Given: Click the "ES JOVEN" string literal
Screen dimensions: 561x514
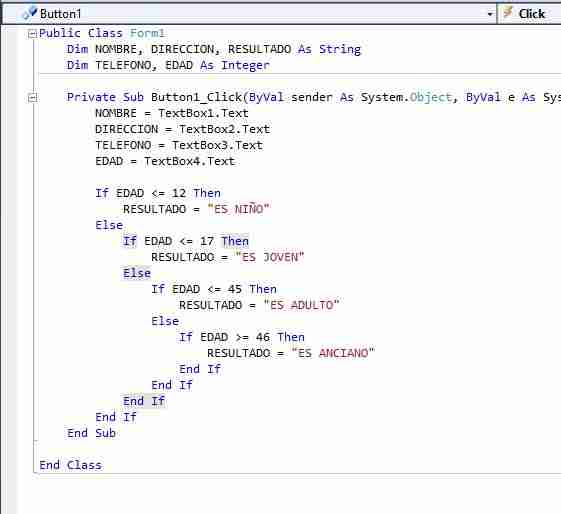Looking at the screenshot, I should [x=270, y=257].
